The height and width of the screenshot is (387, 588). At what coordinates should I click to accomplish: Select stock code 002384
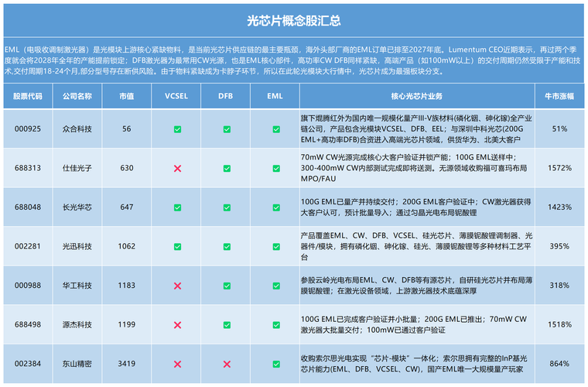pyautogui.click(x=28, y=364)
